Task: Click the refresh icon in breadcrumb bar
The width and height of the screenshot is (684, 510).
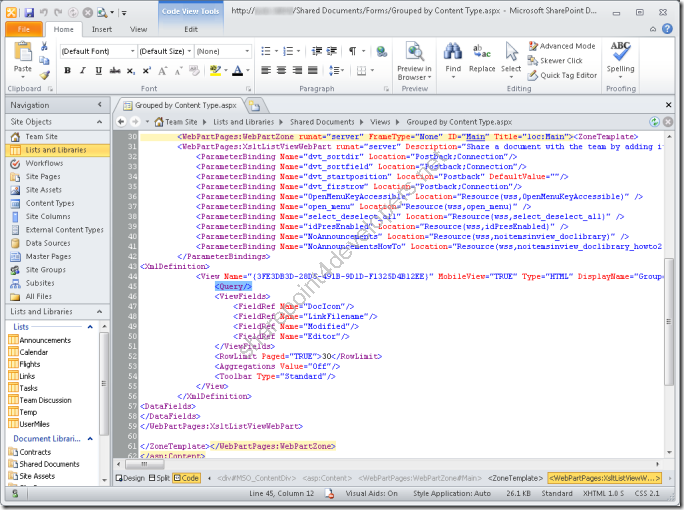Action: (x=654, y=122)
